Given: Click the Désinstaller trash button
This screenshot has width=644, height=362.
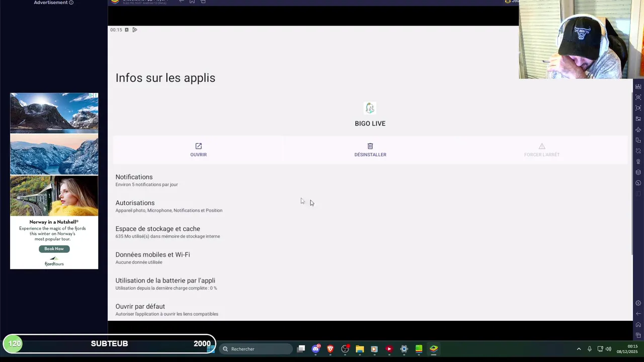Looking at the screenshot, I should (x=370, y=150).
